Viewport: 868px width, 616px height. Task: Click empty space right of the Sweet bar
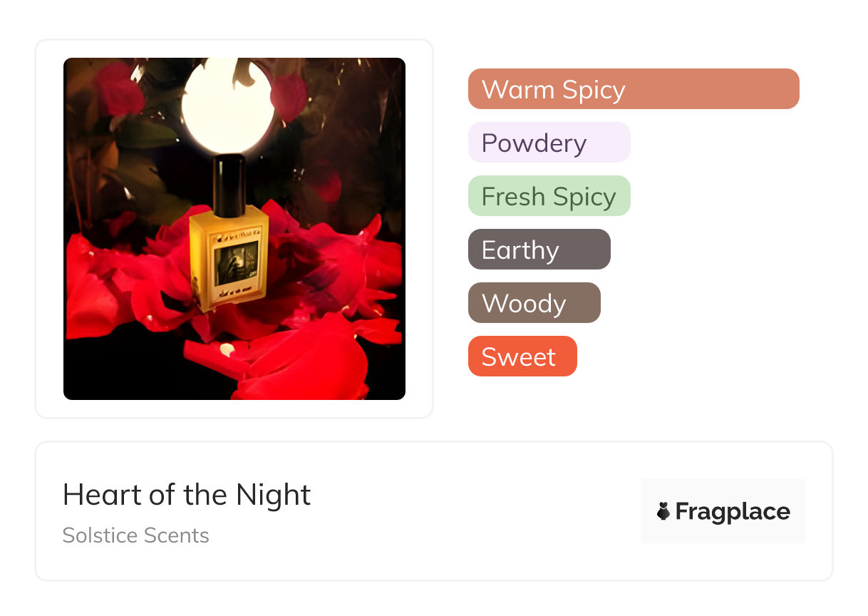pyautogui.click(x=684, y=356)
